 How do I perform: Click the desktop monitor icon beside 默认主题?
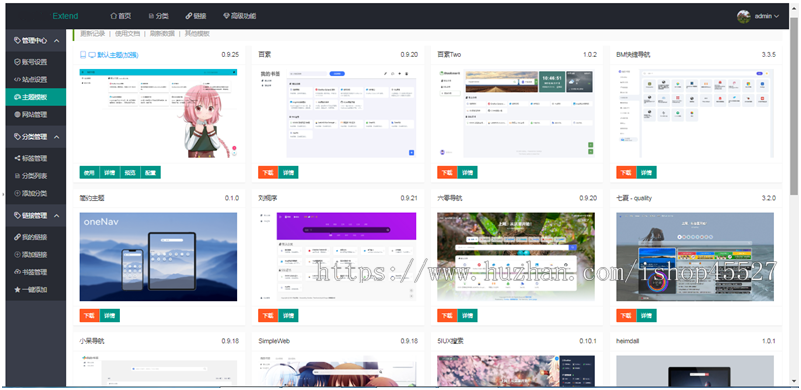tap(92, 55)
